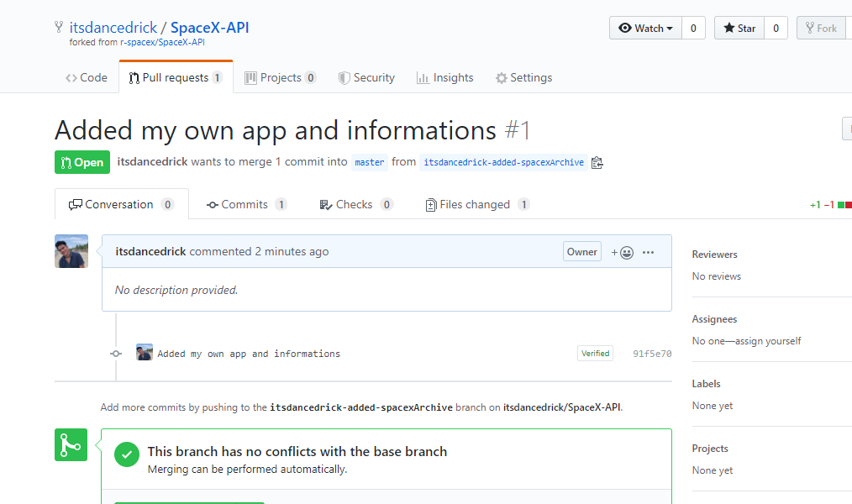Click the green checkmark no-conflicts status icon
Image resolution: width=852 pixels, height=504 pixels.
[x=127, y=454]
